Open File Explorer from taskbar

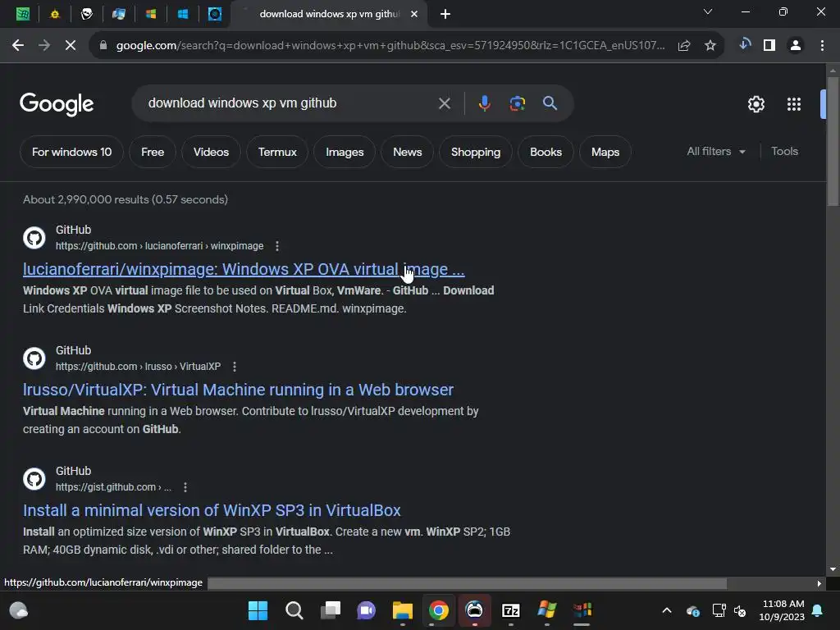point(402,610)
